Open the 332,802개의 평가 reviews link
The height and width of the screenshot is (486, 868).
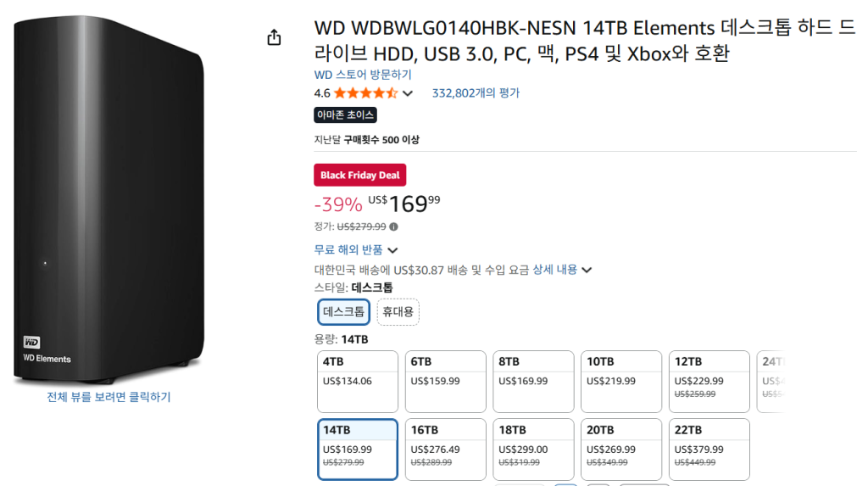tap(476, 93)
